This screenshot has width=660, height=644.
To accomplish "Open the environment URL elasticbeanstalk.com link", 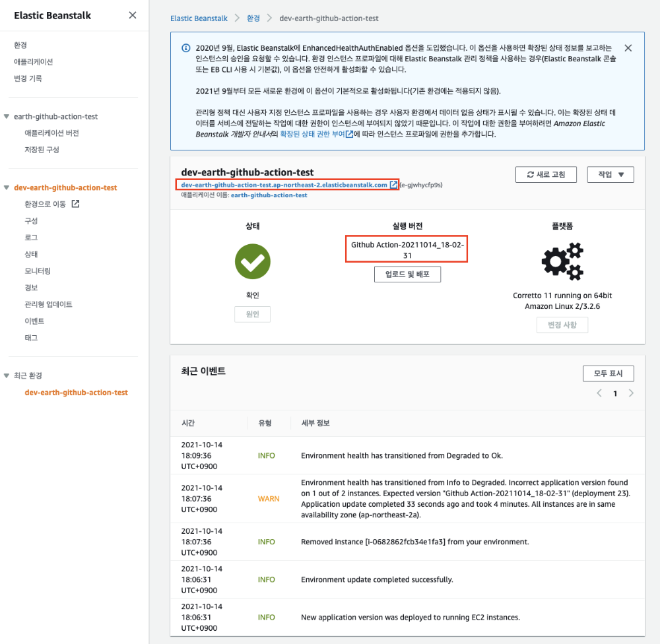I will coord(284,185).
